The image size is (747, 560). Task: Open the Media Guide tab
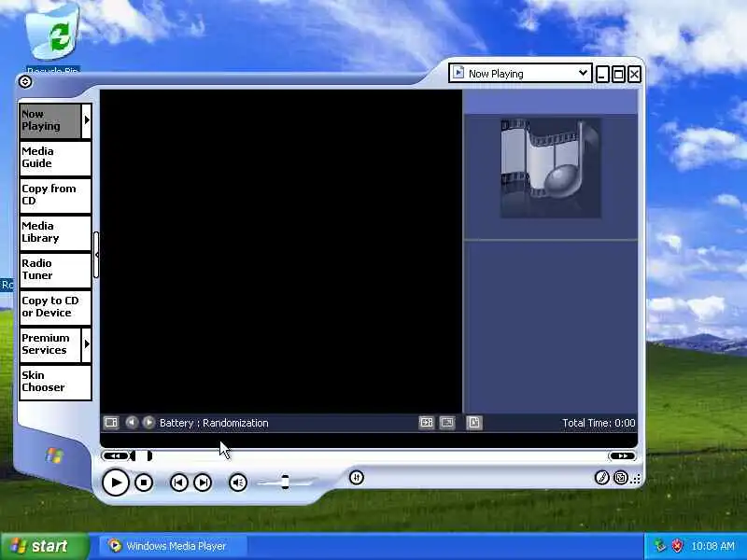tap(55, 158)
